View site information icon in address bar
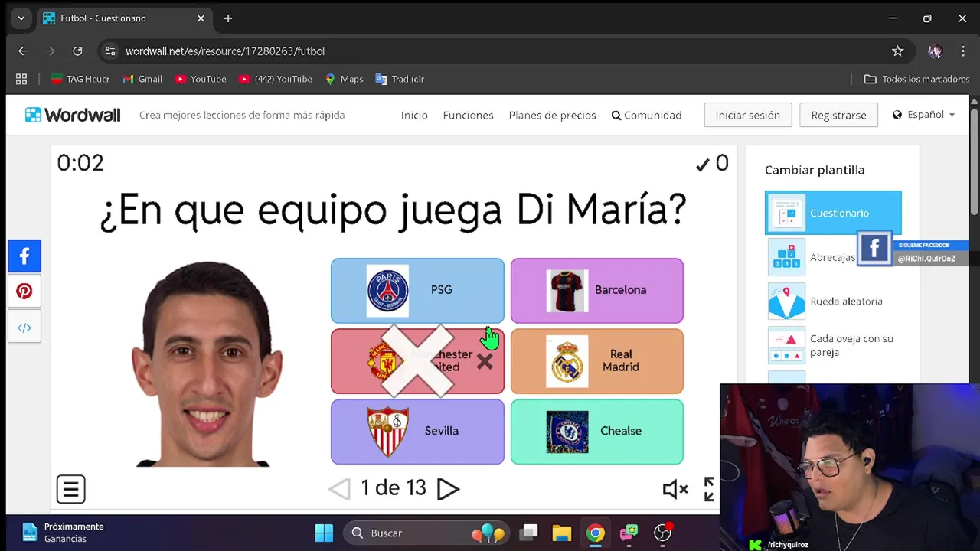Screen dimensions: 980x551 (x=110, y=51)
